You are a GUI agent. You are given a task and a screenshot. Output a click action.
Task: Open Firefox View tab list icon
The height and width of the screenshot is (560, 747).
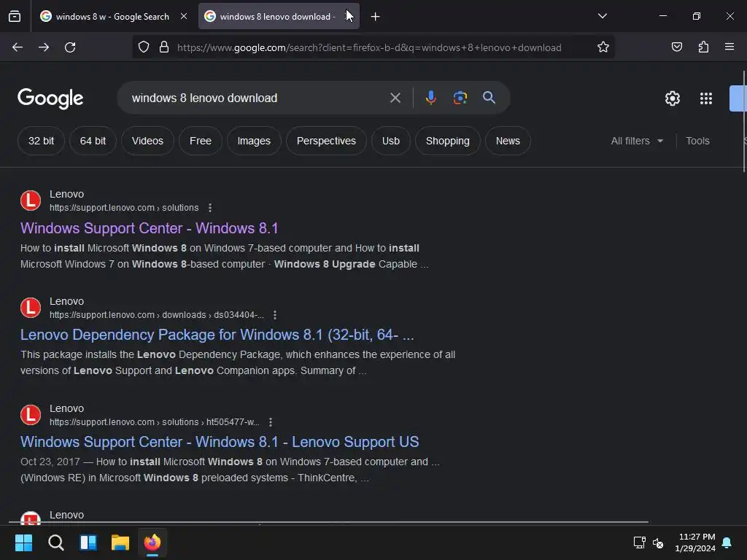click(x=15, y=17)
